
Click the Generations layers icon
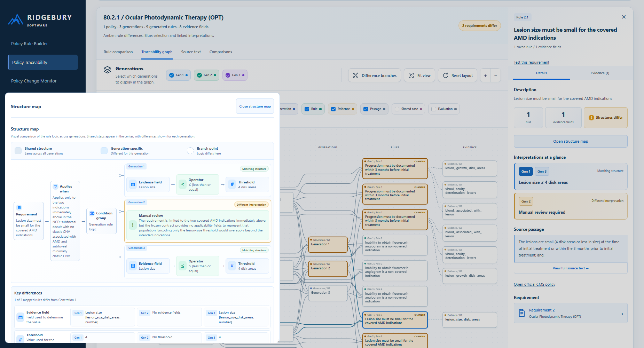pyautogui.click(x=107, y=70)
